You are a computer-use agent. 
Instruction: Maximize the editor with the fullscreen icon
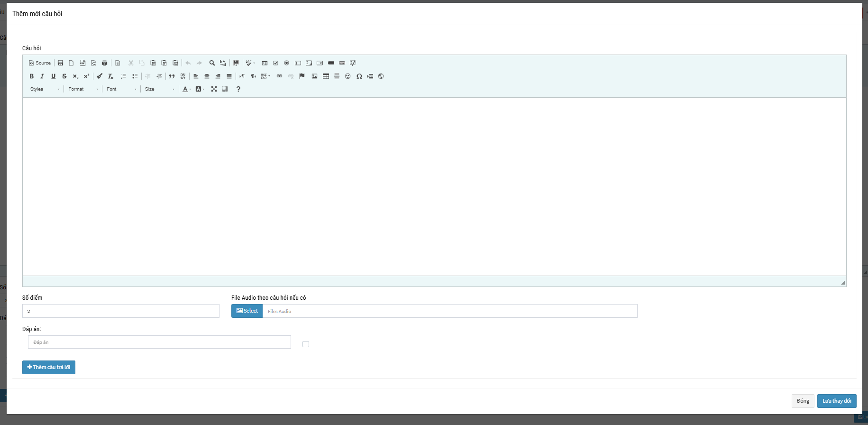[214, 89]
